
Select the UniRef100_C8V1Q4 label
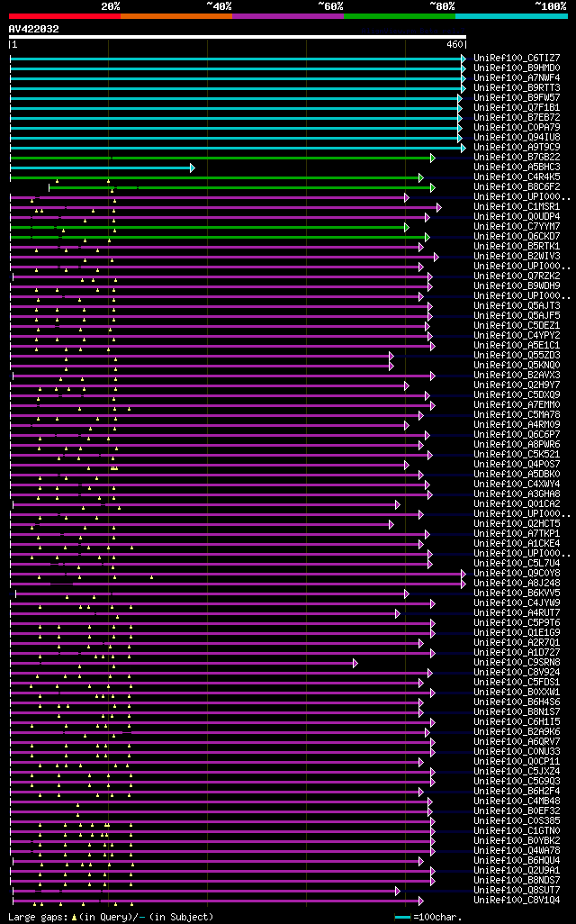(517, 900)
